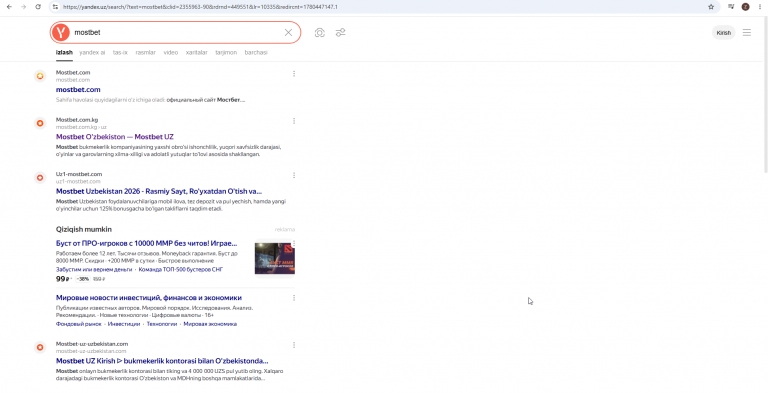Open Mostbet O'zbekiston — Mostbet UZ link
Screen dimensions: 768x393
115,137
